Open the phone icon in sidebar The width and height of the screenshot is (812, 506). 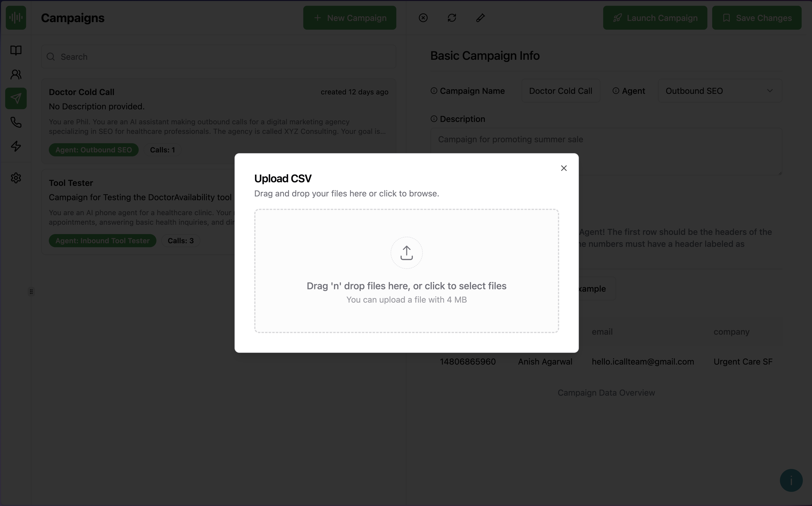[16, 122]
